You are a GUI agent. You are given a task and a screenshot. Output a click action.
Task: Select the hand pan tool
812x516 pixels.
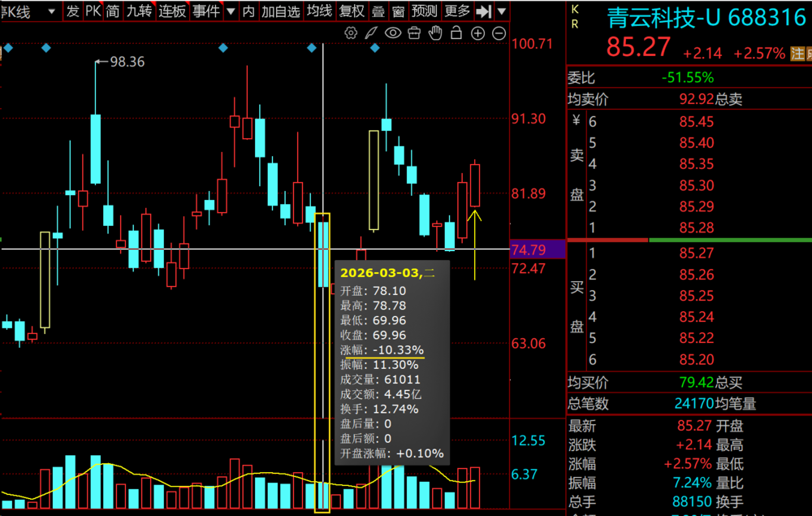click(x=435, y=33)
